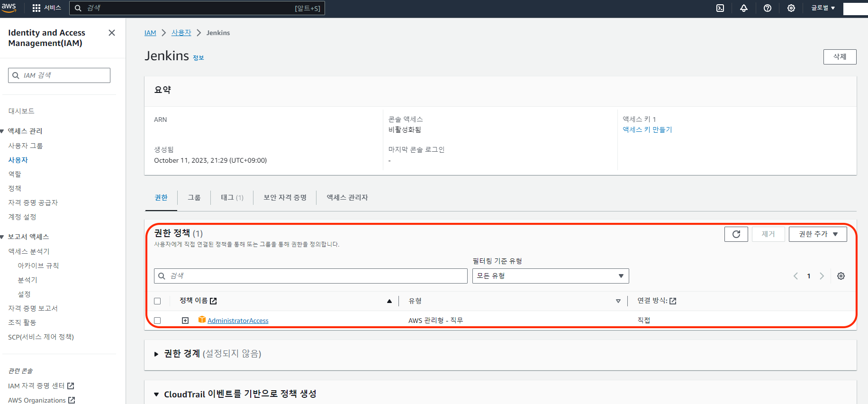868x404 pixels.
Task: Open the IAM 자격 증명 센터 external link
Action: pyautogui.click(x=41, y=386)
